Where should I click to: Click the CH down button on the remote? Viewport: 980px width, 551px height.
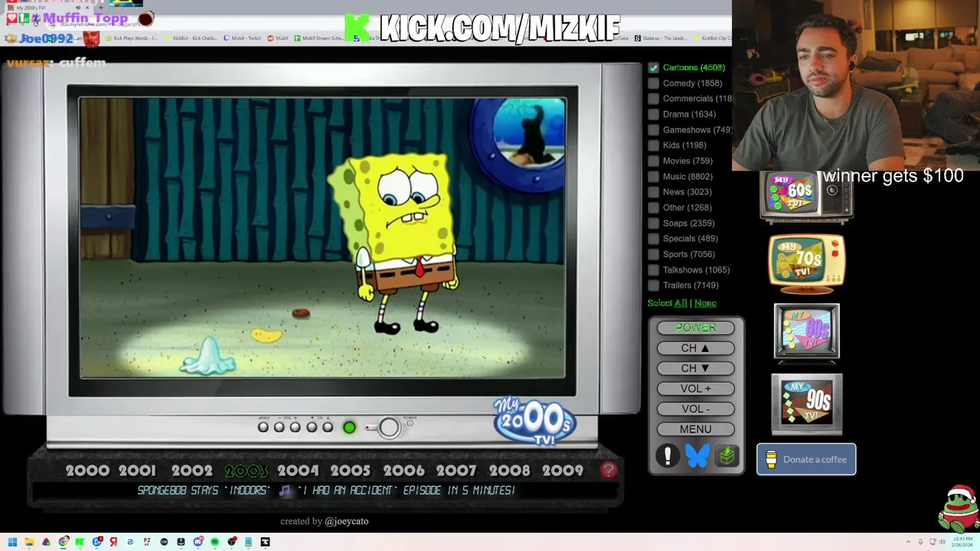[x=695, y=368]
